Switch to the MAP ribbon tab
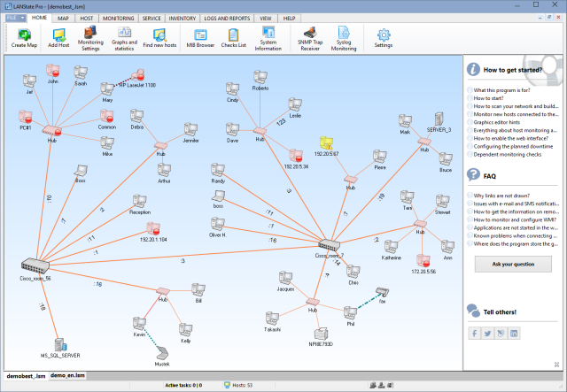The height and width of the screenshot is (392, 567). 63,18
